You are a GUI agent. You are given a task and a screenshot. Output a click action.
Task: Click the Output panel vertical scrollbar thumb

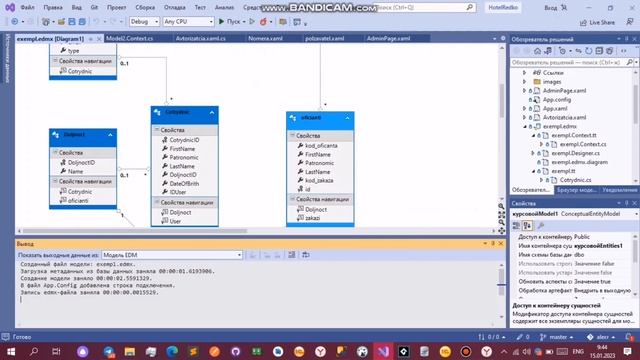click(x=501, y=282)
